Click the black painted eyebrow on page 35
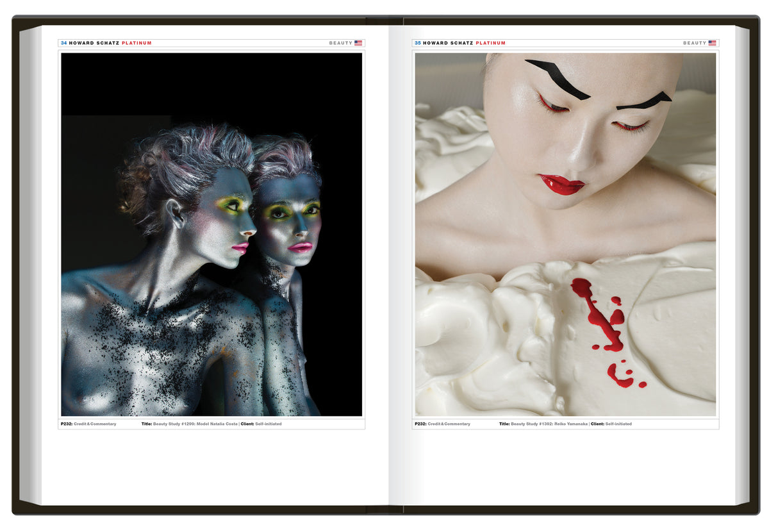This screenshot has width=769, height=532. click(558, 78)
